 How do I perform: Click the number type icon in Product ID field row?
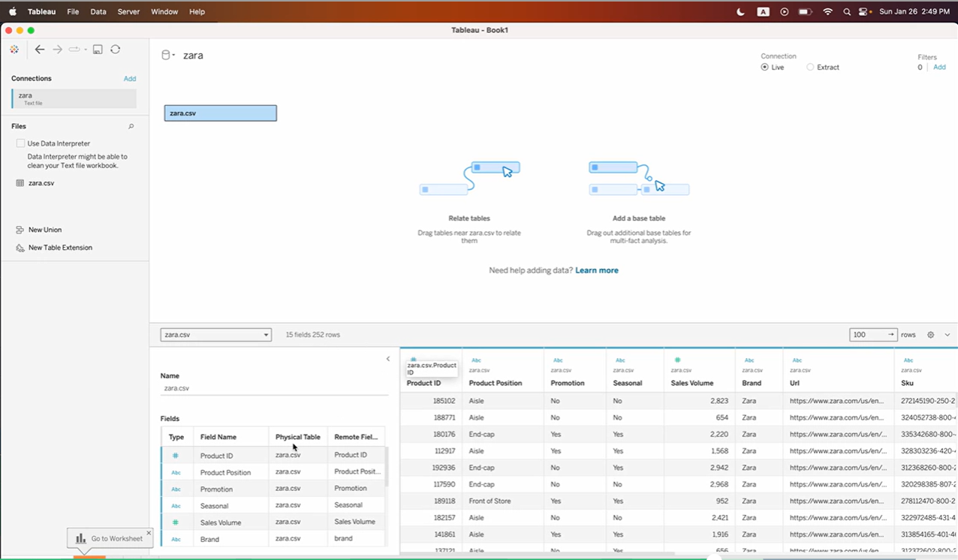176,456
